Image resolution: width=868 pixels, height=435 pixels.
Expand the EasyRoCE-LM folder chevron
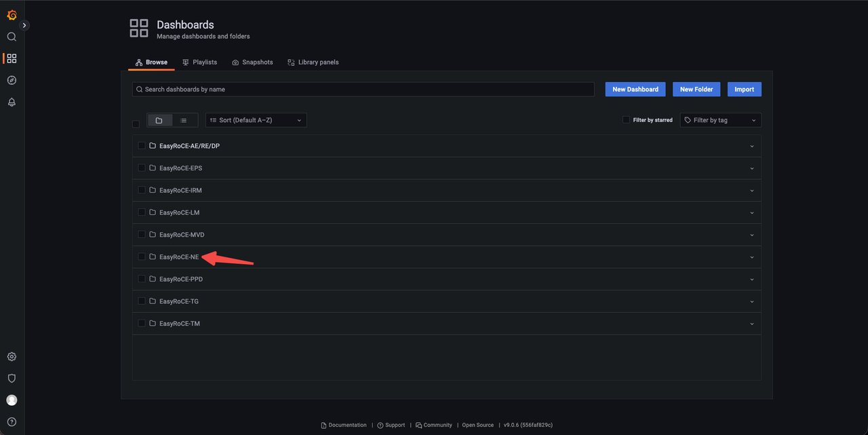click(x=752, y=212)
